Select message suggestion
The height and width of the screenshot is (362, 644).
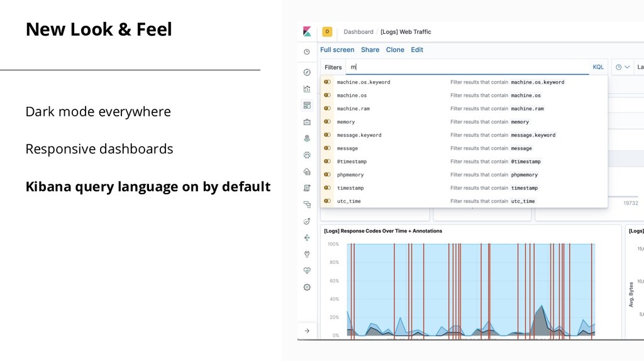point(464,148)
